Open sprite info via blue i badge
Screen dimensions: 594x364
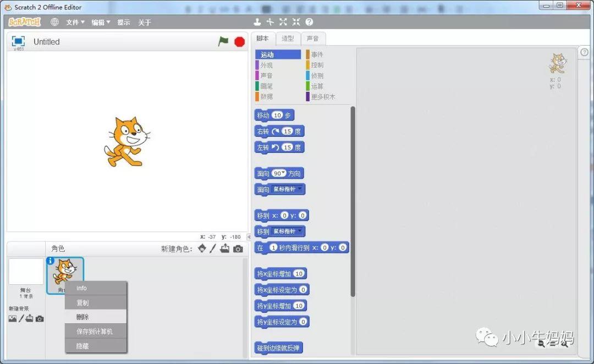click(51, 261)
